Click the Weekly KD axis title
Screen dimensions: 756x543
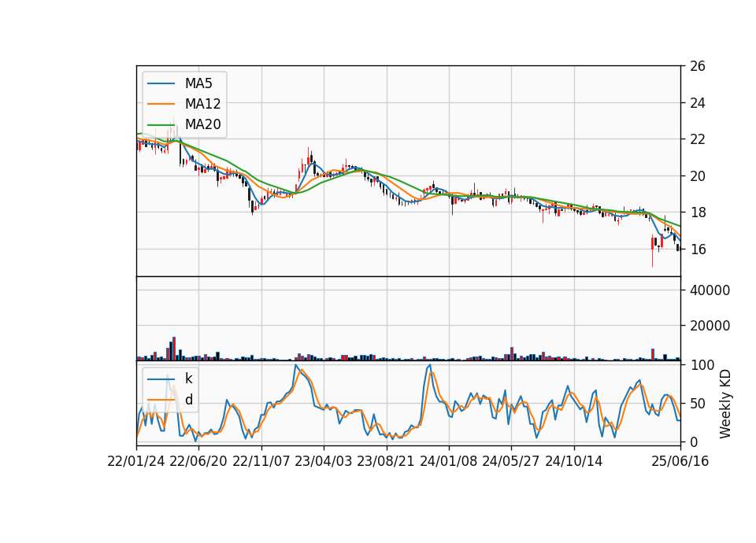pos(725,404)
